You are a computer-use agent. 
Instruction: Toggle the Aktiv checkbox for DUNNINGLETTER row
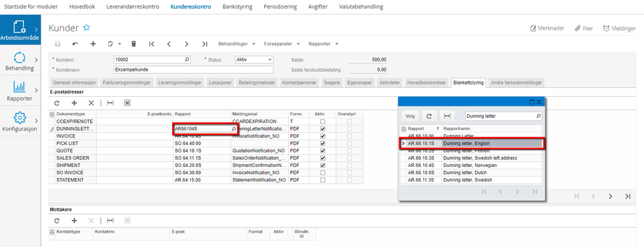tap(322, 129)
